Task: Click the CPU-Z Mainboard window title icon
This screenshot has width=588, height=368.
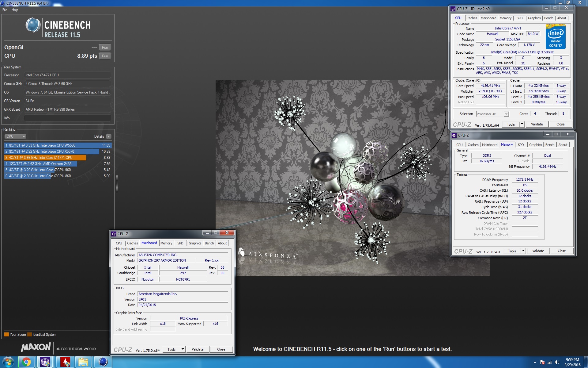Action: pyautogui.click(x=114, y=234)
